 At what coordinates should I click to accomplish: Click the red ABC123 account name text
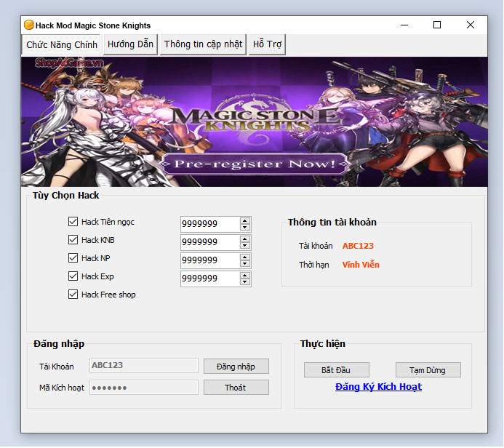tap(358, 246)
